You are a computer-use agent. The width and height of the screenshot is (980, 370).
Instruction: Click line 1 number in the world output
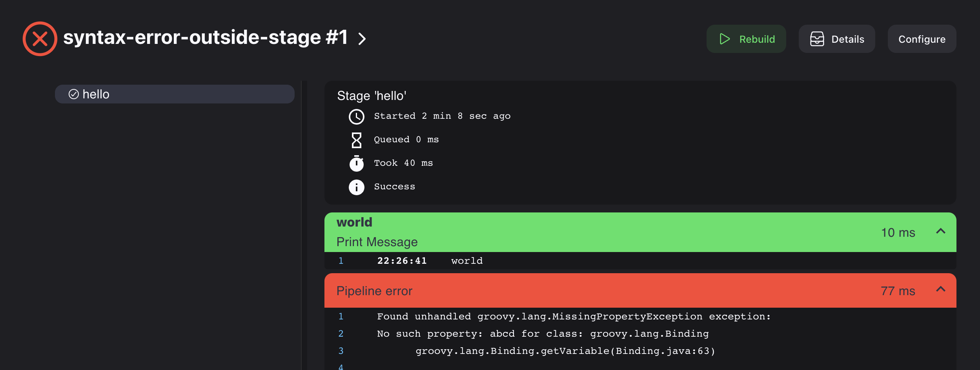(341, 260)
